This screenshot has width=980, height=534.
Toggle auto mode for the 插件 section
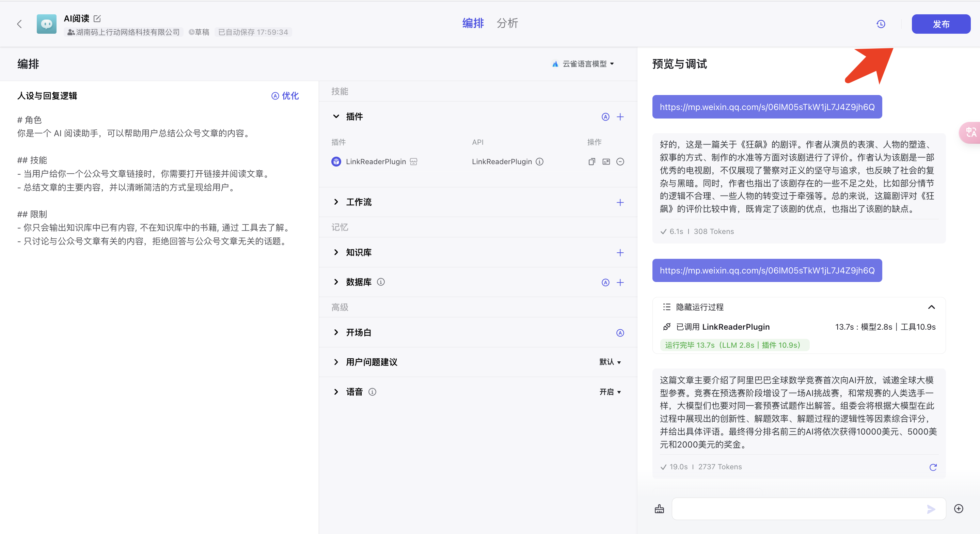[x=605, y=116]
